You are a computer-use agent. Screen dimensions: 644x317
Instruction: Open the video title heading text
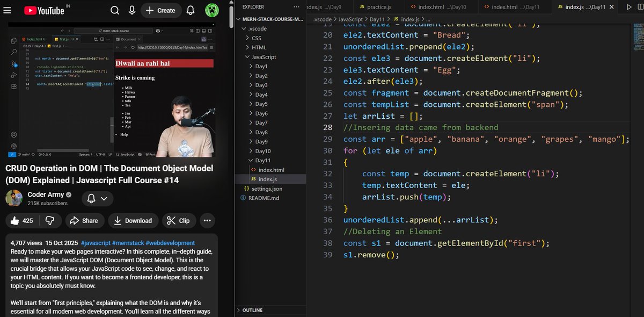tap(109, 175)
